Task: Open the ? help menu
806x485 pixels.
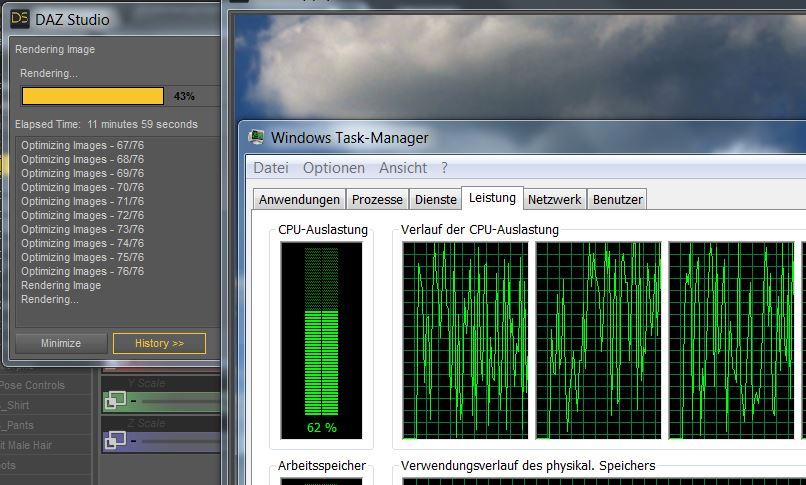Action: point(444,168)
